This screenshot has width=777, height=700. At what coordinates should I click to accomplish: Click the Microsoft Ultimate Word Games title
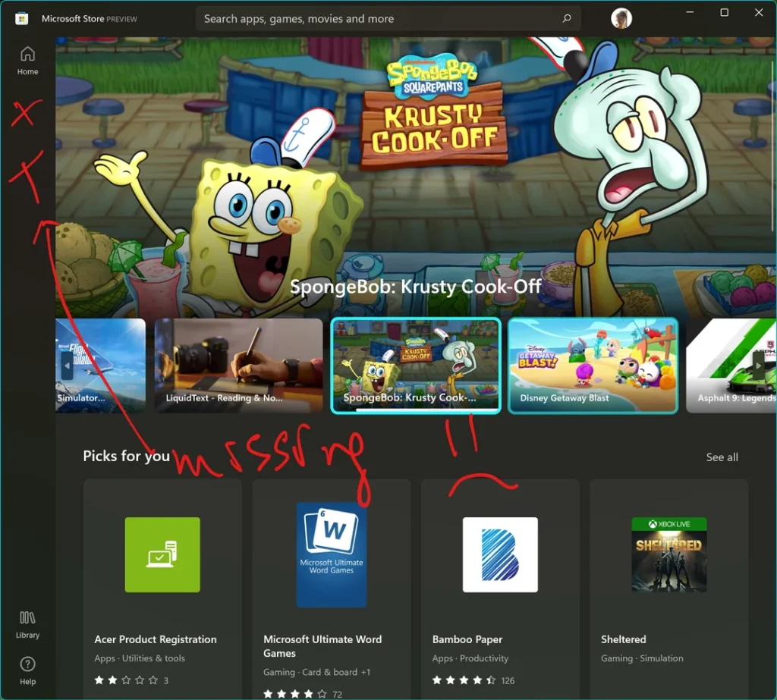click(322, 646)
